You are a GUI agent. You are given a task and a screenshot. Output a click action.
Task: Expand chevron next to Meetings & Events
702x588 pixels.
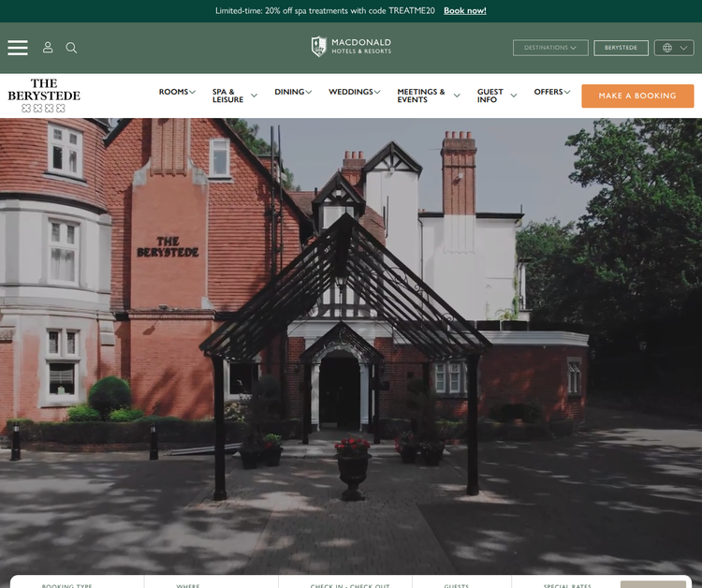point(457,96)
